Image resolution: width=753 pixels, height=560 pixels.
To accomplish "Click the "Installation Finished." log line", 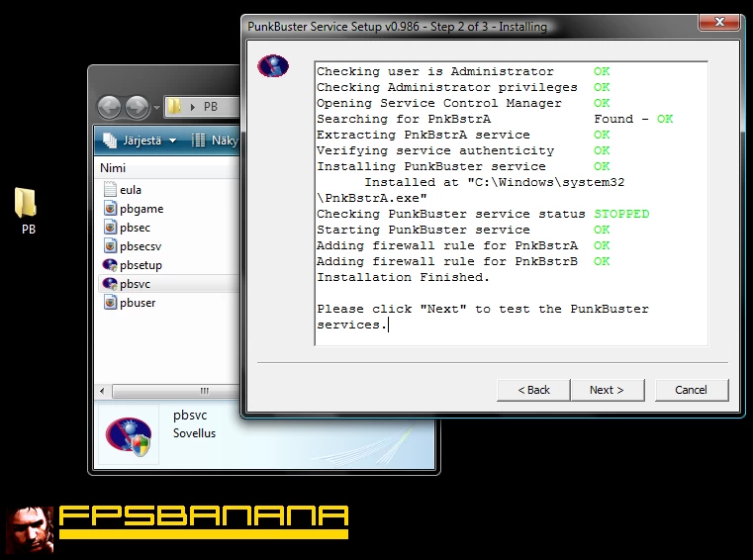I will point(403,277).
